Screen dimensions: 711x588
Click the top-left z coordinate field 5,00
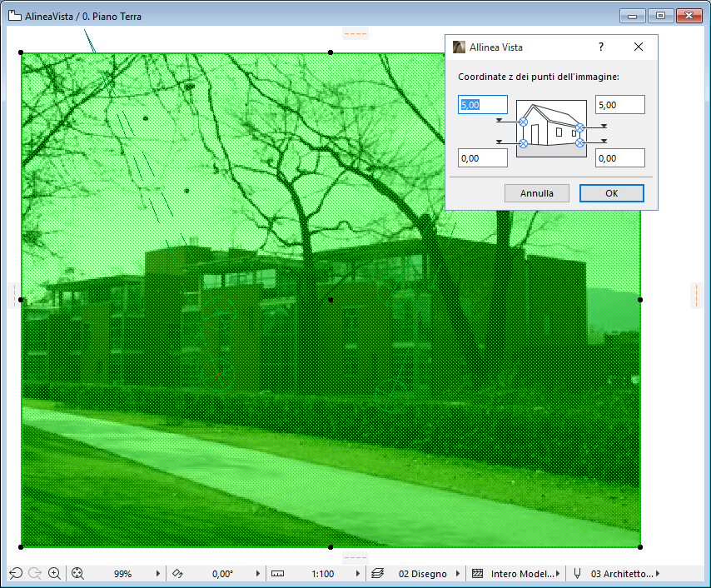483,105
